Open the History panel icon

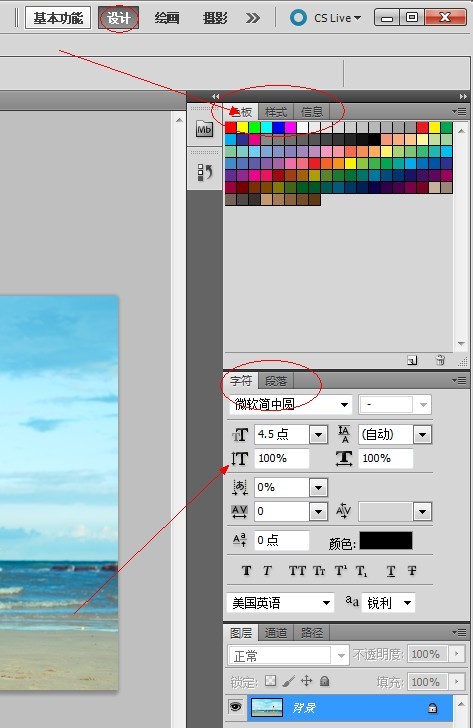(204, 172)
